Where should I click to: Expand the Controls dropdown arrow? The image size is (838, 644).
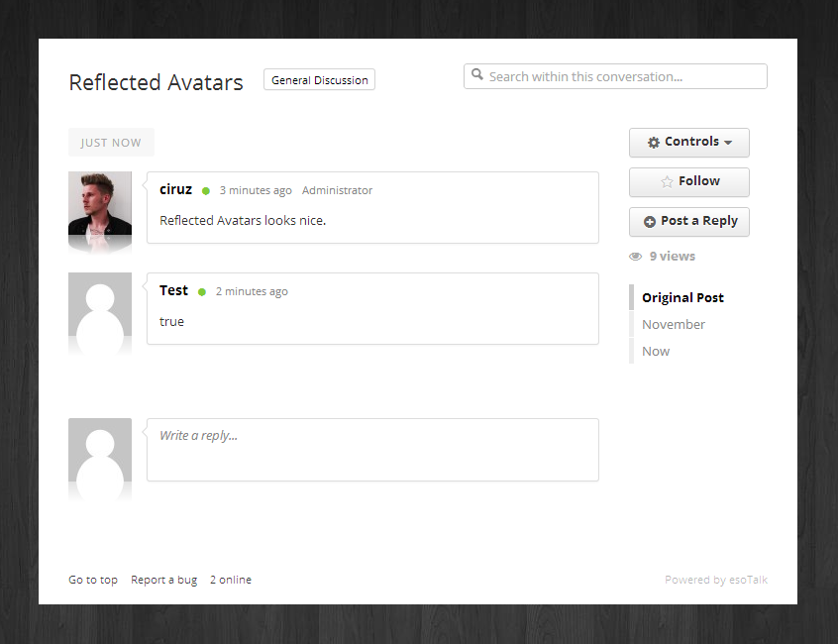coord(728,144)
